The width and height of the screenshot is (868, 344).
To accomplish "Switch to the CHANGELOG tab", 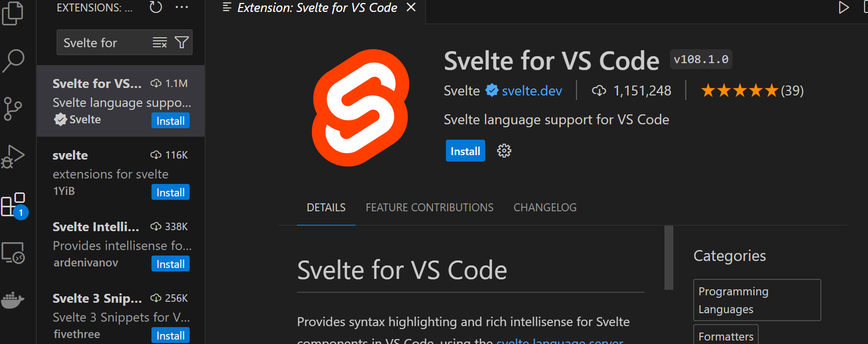I will [x=545, y=207].
